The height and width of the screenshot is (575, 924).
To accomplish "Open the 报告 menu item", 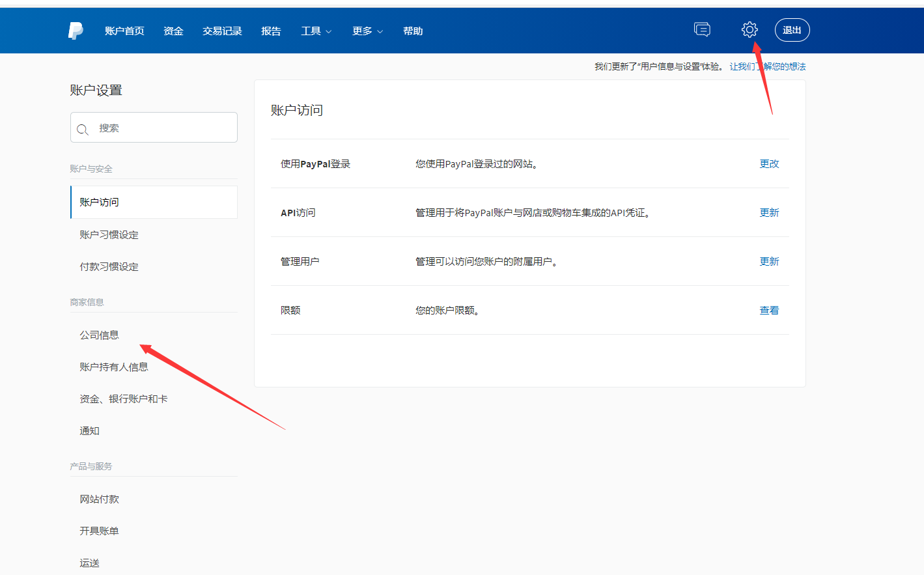I will 271,31.
